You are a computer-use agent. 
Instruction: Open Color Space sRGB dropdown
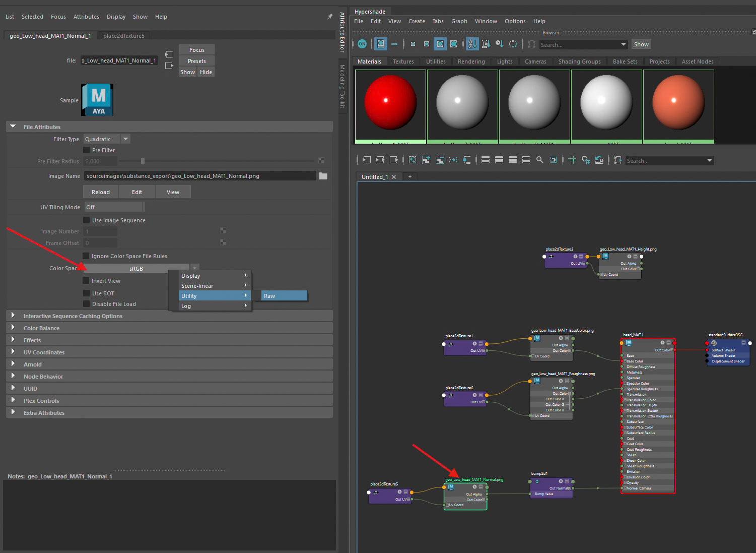(x=141, y=268)
